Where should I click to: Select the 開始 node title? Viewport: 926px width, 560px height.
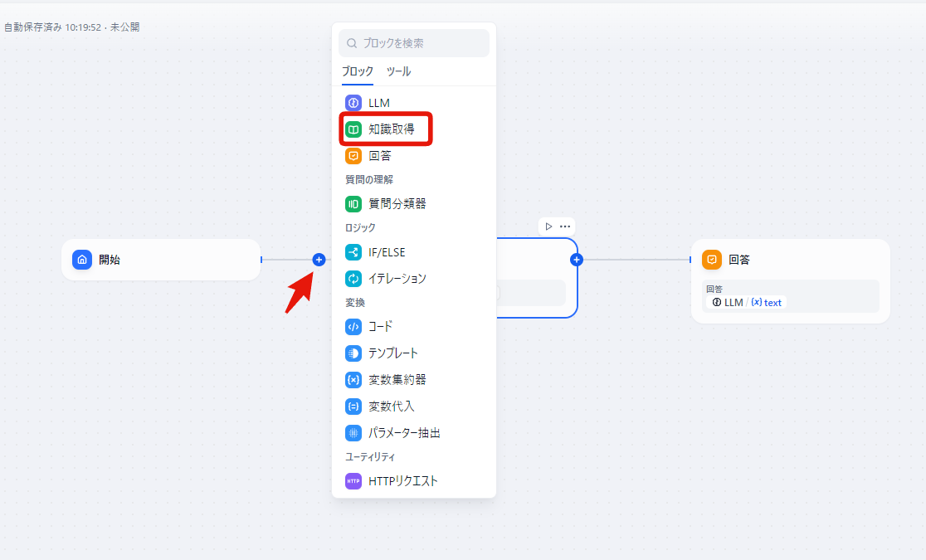(110, 260)
